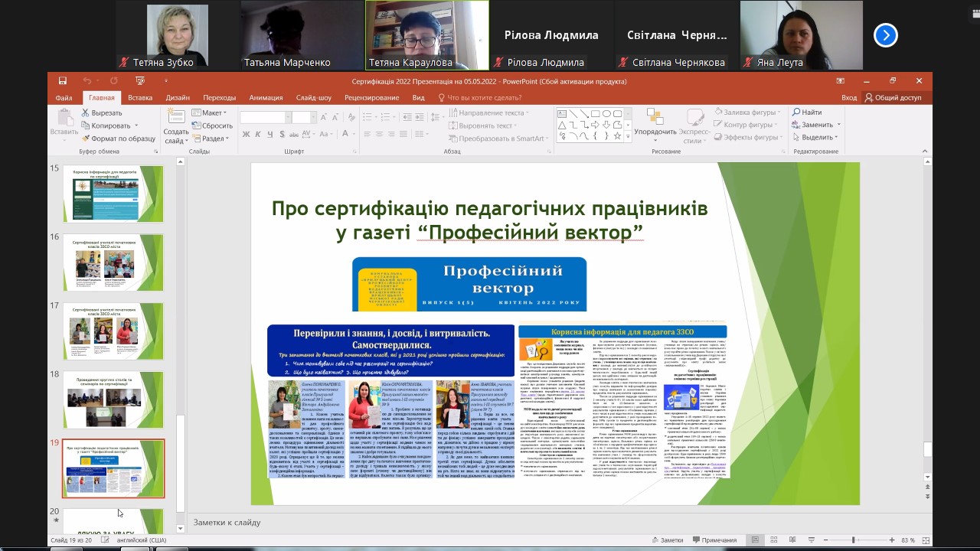Toggle bold Ж formatting
The width and height of the screenshot is (980, 551).
click(x=246, y=134)
